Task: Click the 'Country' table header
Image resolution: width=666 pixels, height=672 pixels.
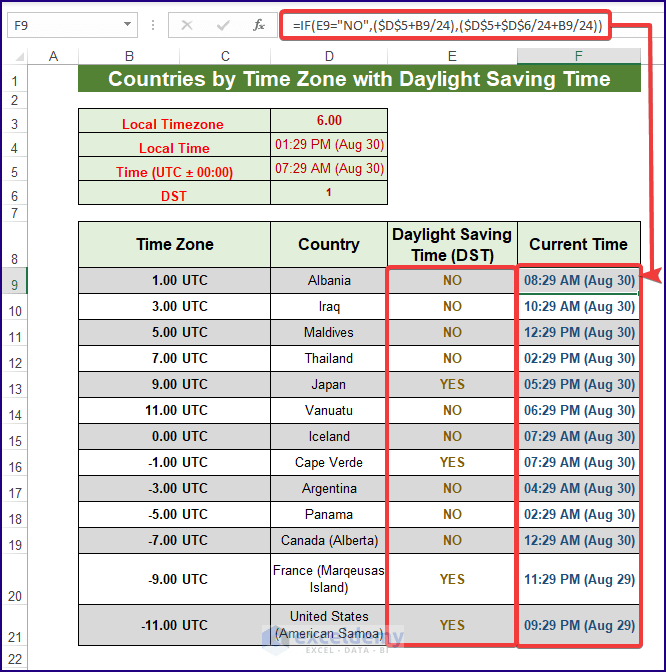Action: click(x=329, y=245)
